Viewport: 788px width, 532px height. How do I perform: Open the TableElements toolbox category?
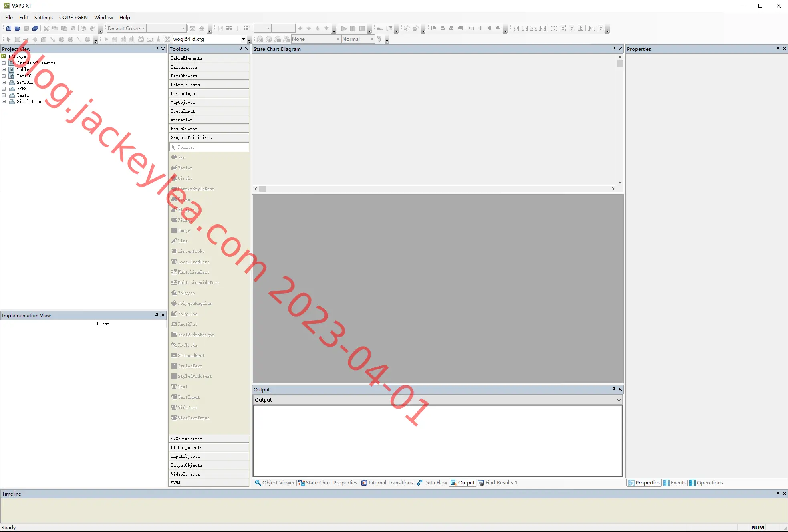(209, 58)
